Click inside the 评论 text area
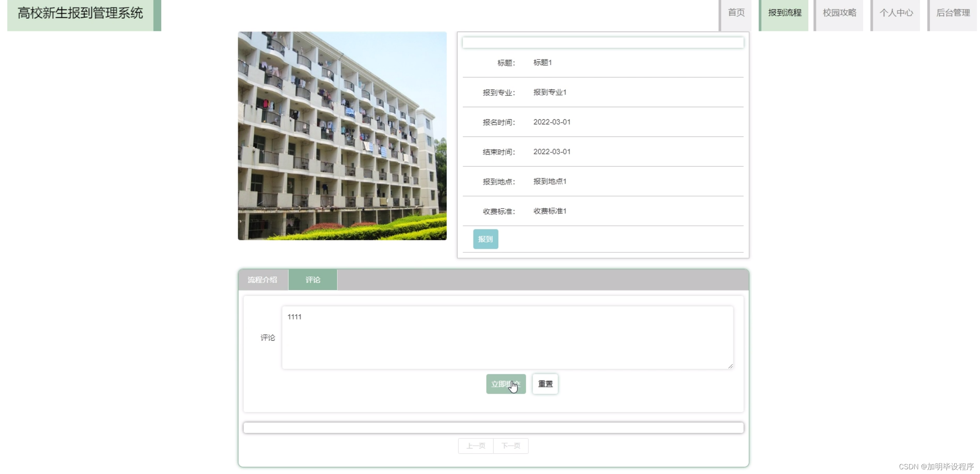The height and width of the screenshot is (474, 980). pyautogui.click(x=507, y=338)
